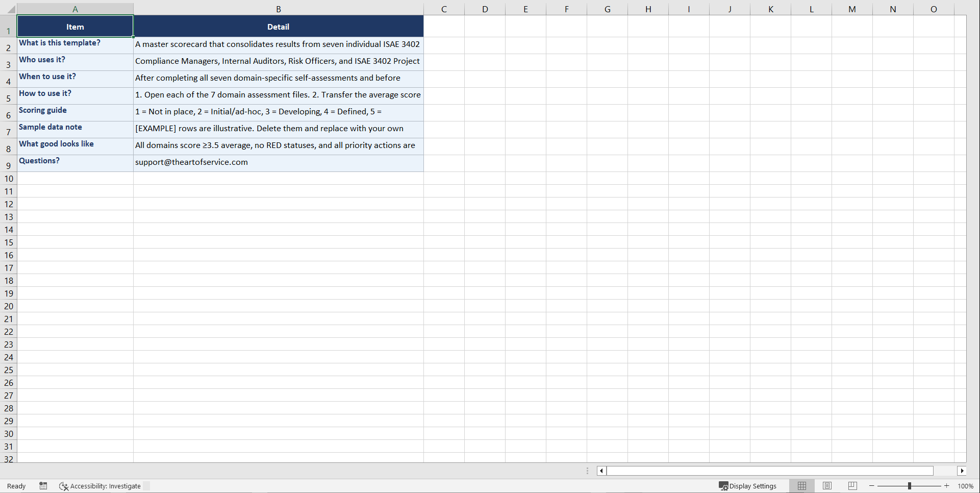Screen dimensions: 980x493
Task: Select row 5 by its header
Action: (x=8, y=98)
